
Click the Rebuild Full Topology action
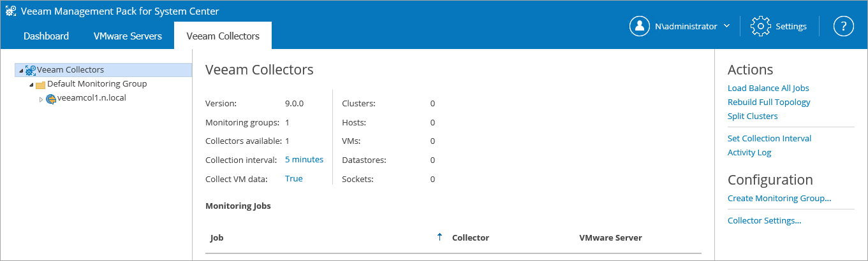click(769, 102)
